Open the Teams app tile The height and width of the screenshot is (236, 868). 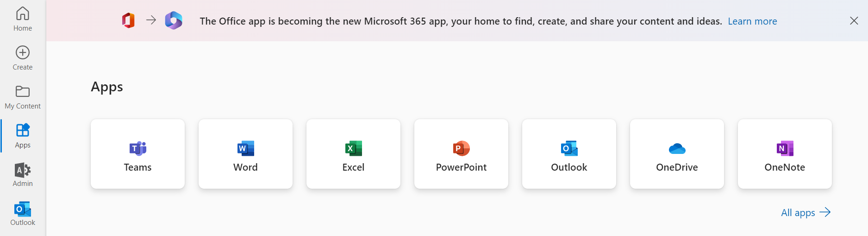point(137,154)
